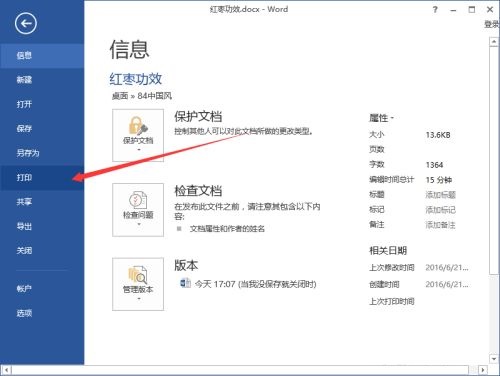Select 关闭 (Close) in the sidebar
This screenshot has width=500, height=376.
pyautogui.click(x=42, y=250)
